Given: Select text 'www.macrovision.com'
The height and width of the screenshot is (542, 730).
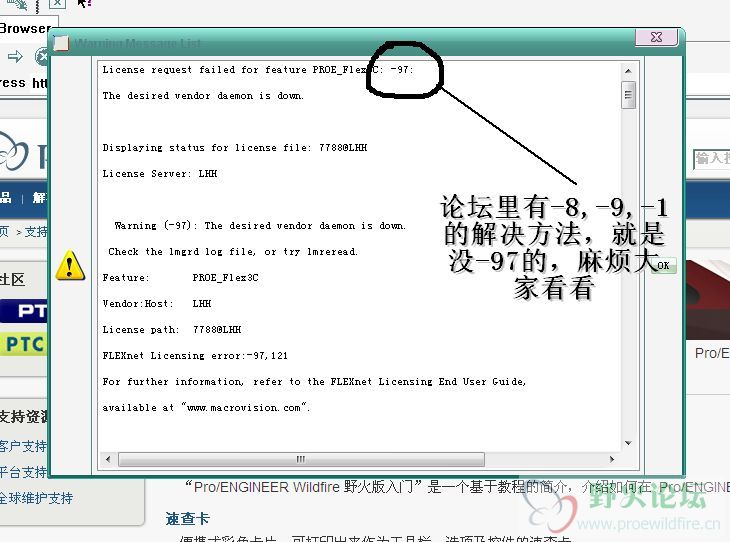Looking at the screenshot, I should point(244,408).
